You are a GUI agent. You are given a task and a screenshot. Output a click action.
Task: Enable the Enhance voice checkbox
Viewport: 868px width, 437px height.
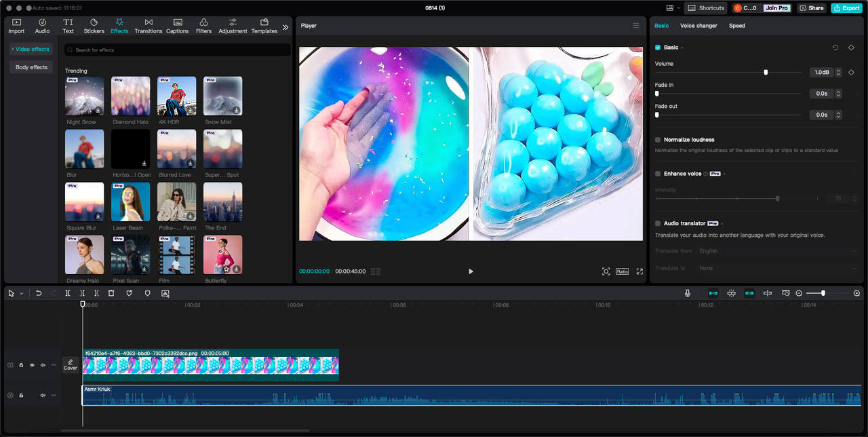pyautogui.click(x=658, y=174)
